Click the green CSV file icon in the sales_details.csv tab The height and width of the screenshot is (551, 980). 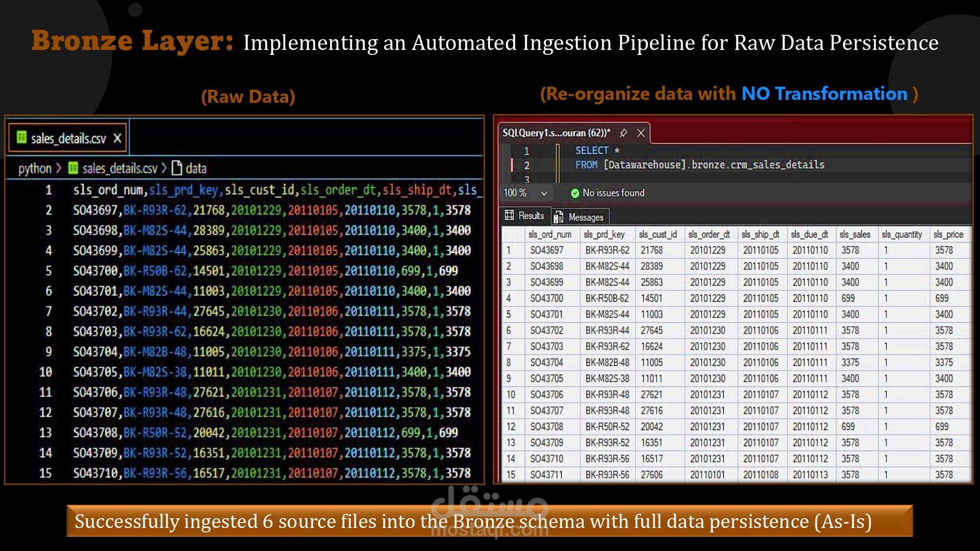tap(22, 137)
